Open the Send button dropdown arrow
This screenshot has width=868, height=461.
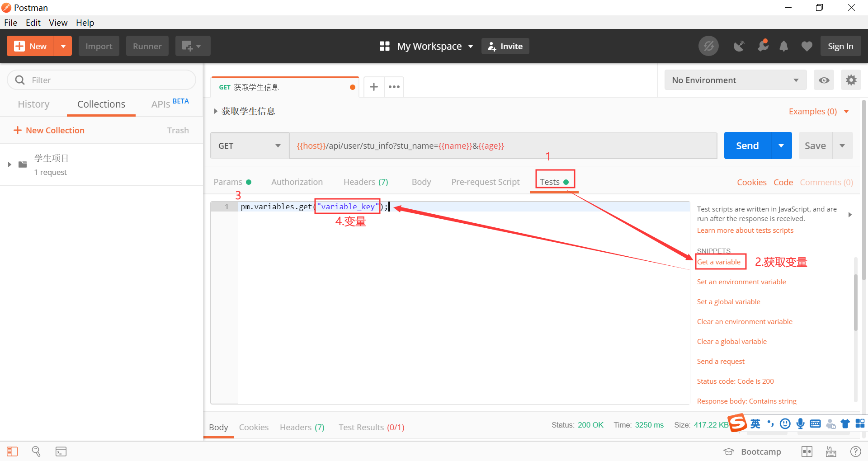781,146
